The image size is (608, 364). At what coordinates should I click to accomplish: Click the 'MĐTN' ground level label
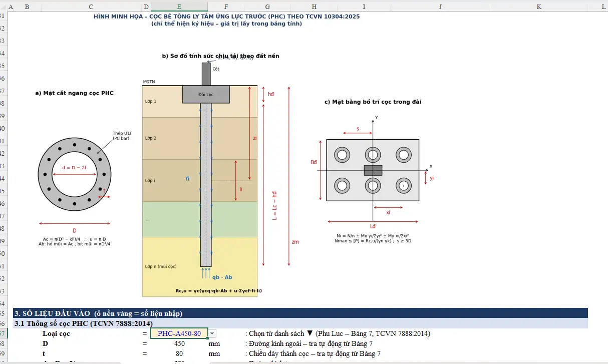[149, 82]
